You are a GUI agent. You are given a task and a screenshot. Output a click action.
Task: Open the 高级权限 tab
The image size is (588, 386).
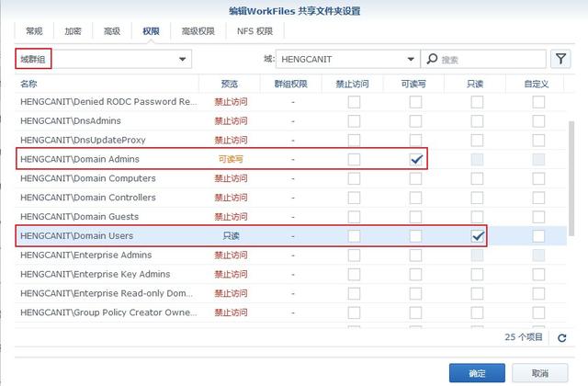tap(198, 31)
